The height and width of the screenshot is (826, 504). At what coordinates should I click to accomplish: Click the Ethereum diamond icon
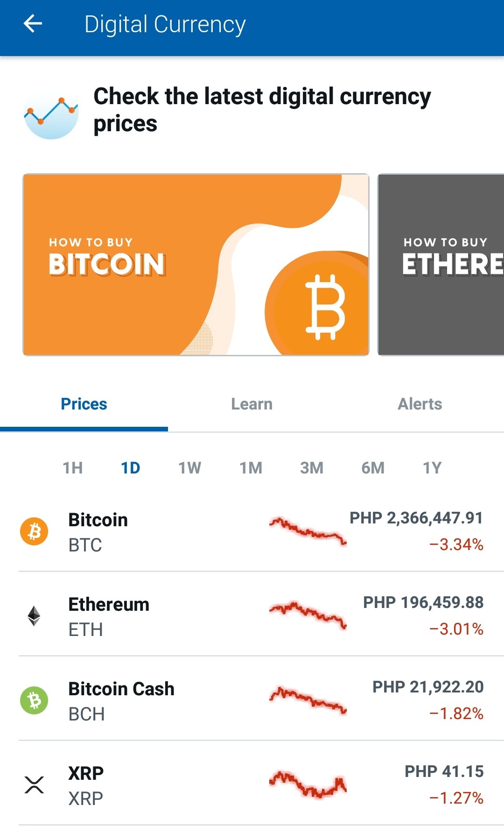[34, 616]
